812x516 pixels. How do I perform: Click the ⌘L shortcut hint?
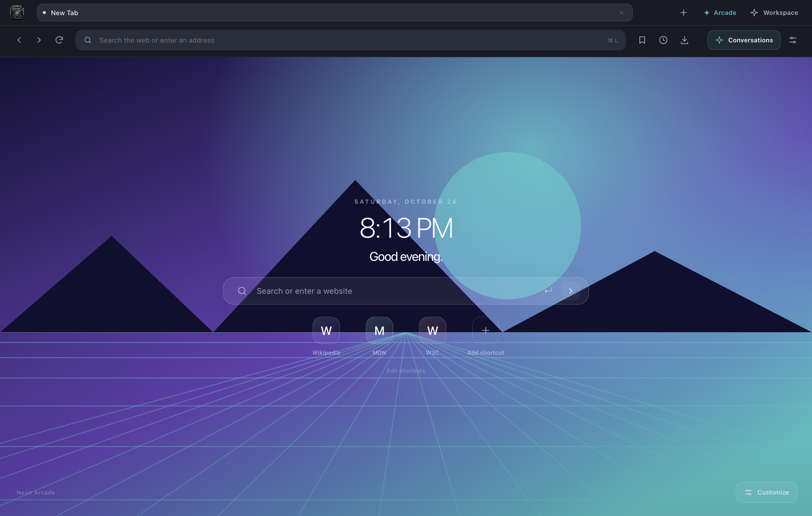click(x=613, y=40)
